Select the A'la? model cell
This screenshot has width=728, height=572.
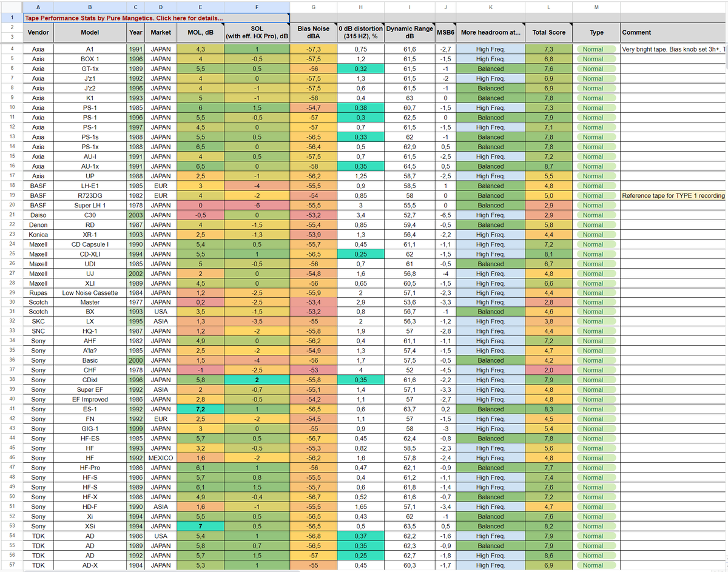click(90, 351)
